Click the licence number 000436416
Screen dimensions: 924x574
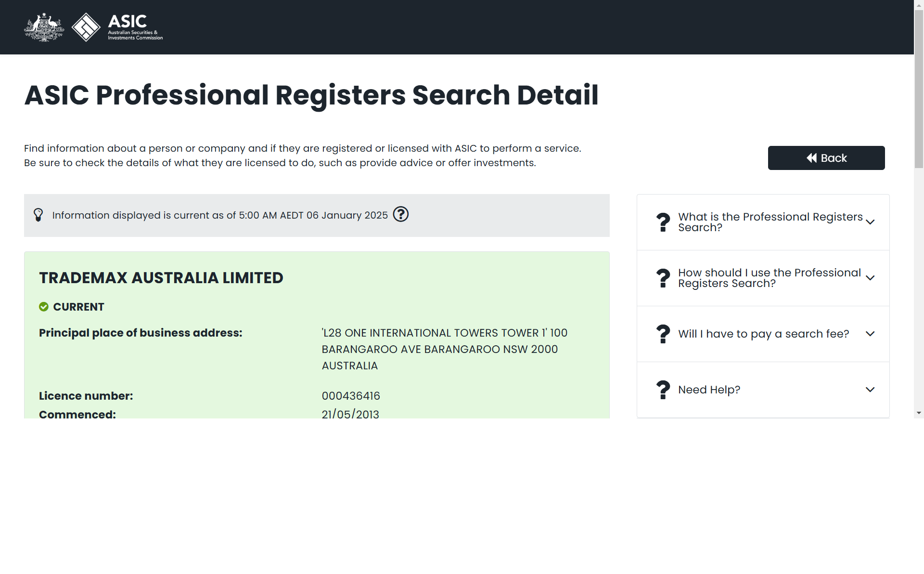point(351,396)
